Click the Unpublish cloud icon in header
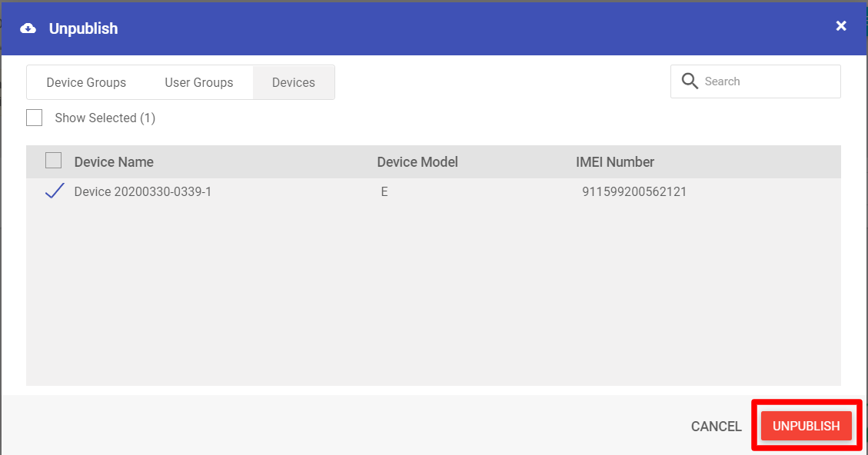This screenshot has height=455, width=868. [x=28, y=28]
